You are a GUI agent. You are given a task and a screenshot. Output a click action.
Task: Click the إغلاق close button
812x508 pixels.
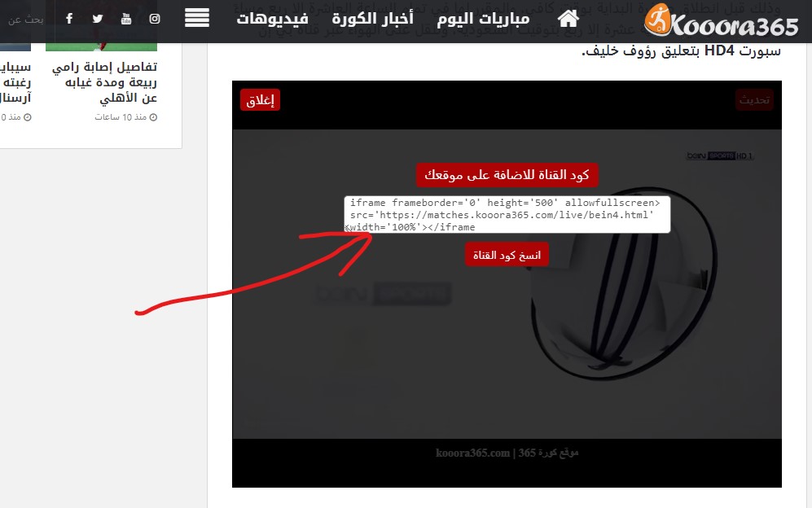[260, 100]
